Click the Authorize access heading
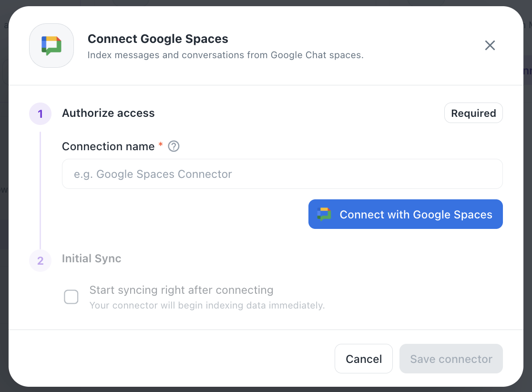 click(108, 113)
